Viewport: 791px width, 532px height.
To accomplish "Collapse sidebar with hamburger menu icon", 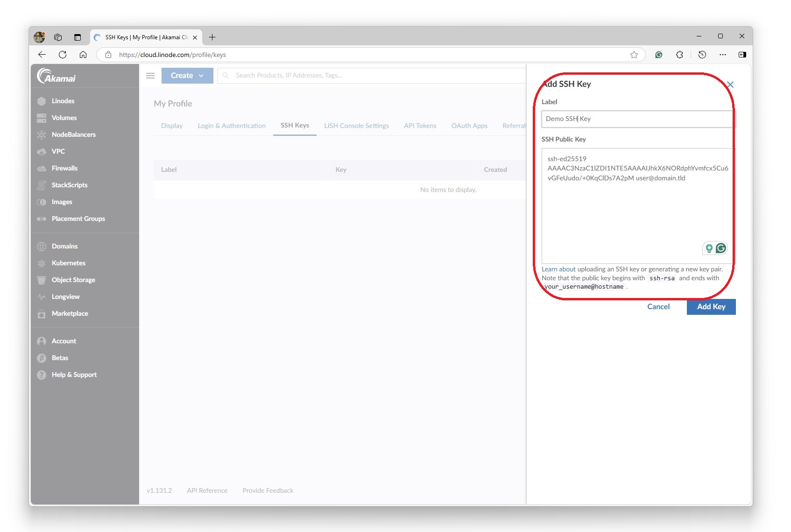I will pyautogui.click(x=150, y=76).
